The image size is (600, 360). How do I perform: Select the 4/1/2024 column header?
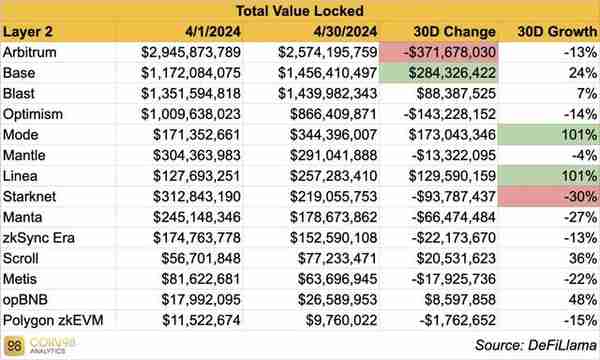[x=213, y=32]
